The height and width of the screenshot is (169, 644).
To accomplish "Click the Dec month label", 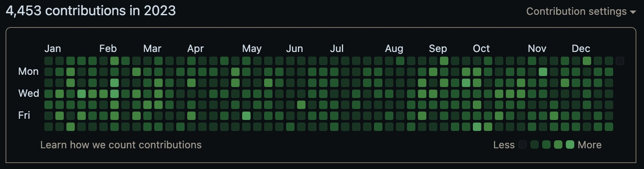I will tap(581, 49).
